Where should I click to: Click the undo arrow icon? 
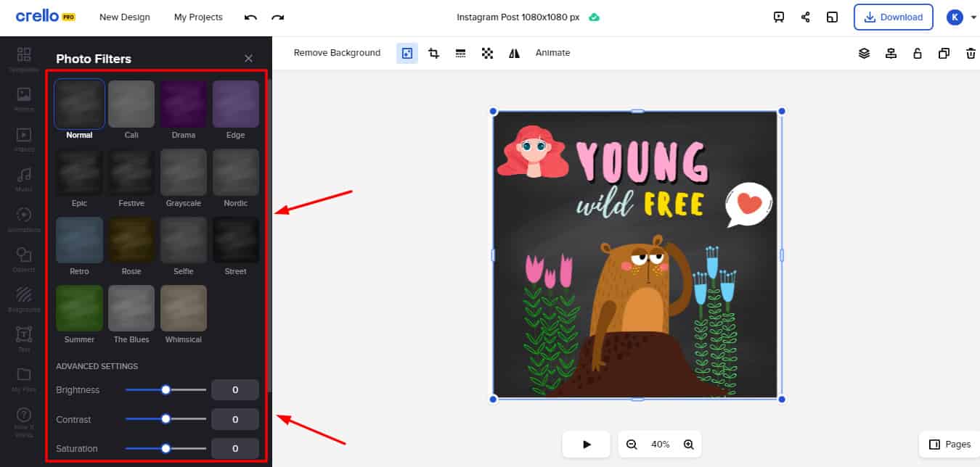click(251, 17)
